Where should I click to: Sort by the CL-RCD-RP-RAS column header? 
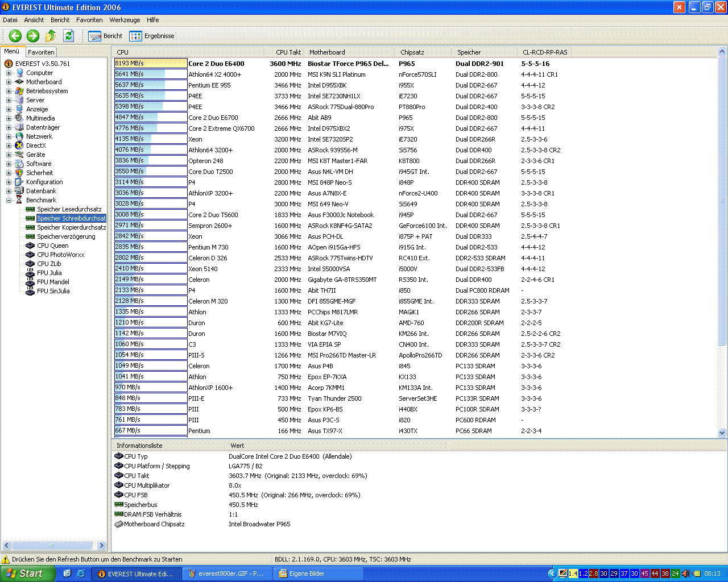[544, 52]
